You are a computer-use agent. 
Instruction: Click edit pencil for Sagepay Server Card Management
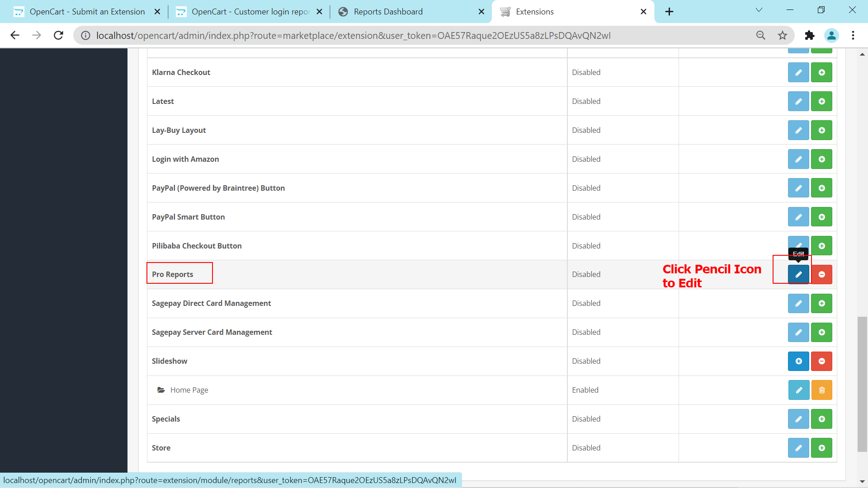[x=798, y=332]
